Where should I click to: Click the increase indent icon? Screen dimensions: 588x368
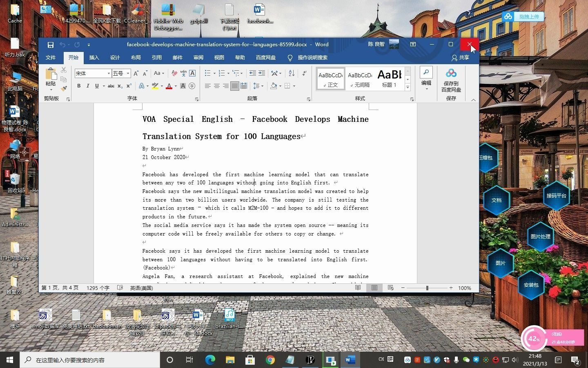point(262,73)
